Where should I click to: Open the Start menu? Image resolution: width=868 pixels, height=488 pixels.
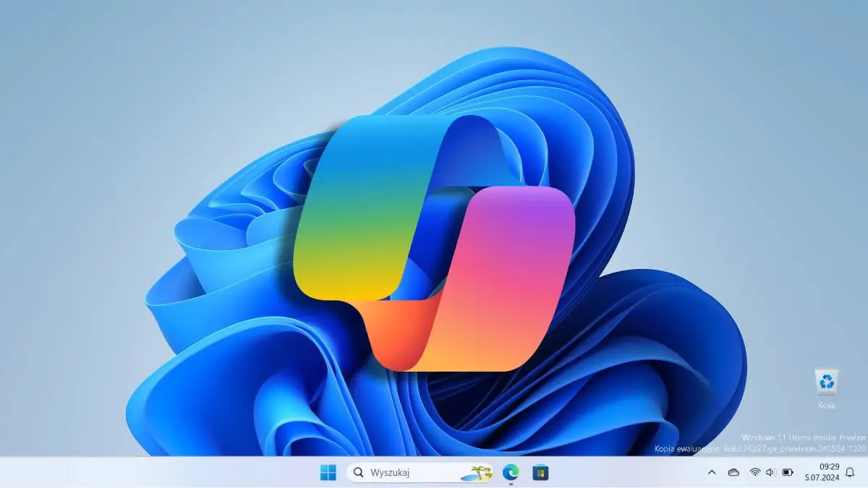coord(328,472)
